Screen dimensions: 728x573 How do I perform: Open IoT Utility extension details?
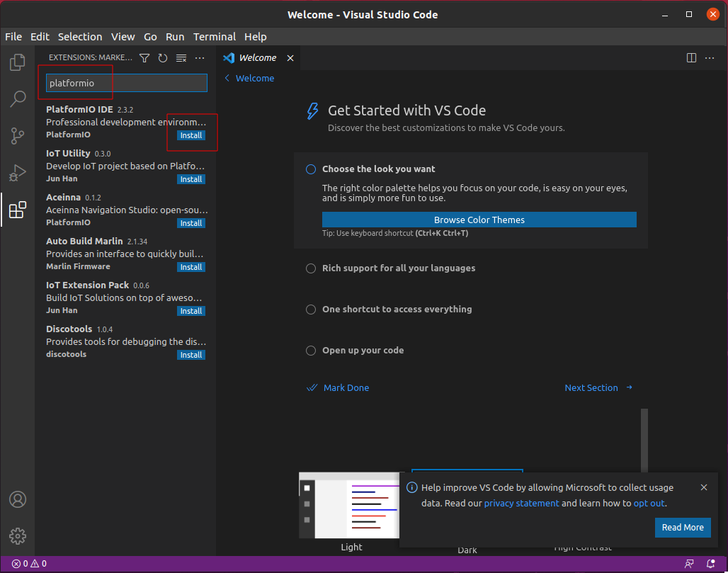[125, 166]
